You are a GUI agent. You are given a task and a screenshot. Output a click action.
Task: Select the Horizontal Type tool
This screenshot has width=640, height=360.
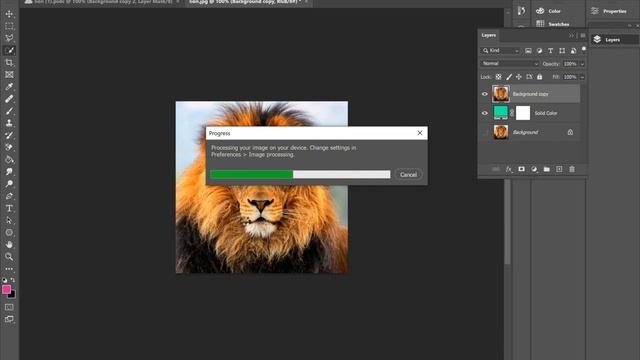tap(9, 208)
